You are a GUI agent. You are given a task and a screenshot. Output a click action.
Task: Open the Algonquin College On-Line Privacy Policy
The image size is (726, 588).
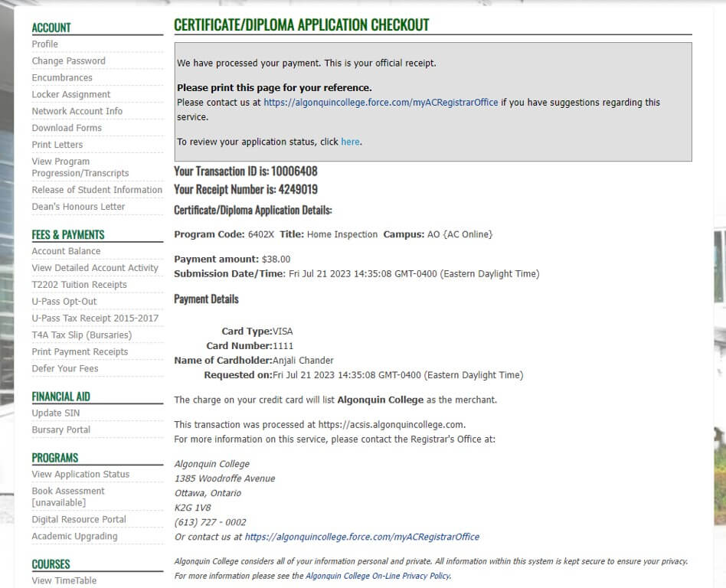coord(378,576)
